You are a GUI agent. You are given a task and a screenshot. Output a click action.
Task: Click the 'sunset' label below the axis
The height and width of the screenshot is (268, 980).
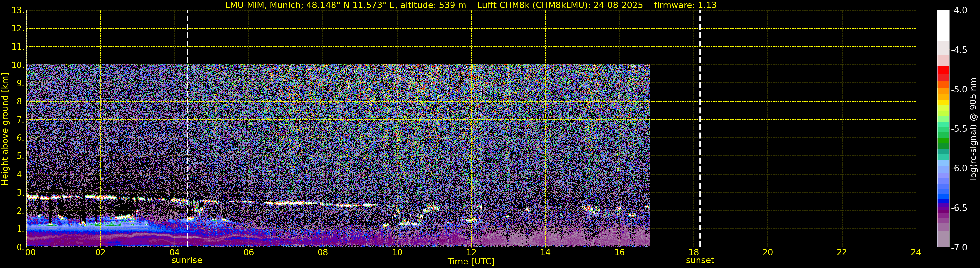(700, 260)
